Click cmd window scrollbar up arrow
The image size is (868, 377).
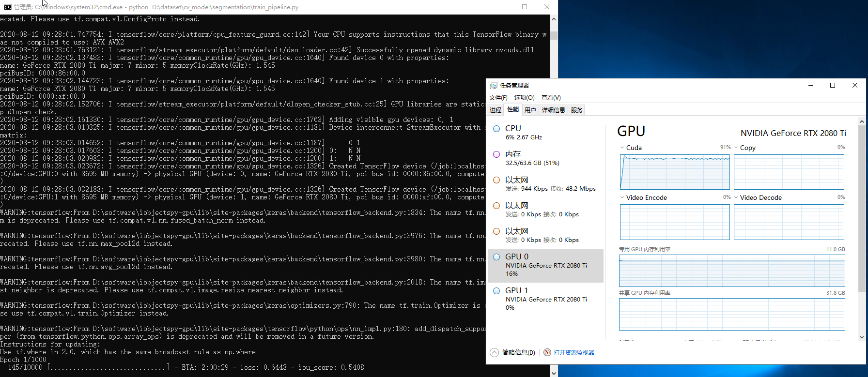click(x=554, y=19)
